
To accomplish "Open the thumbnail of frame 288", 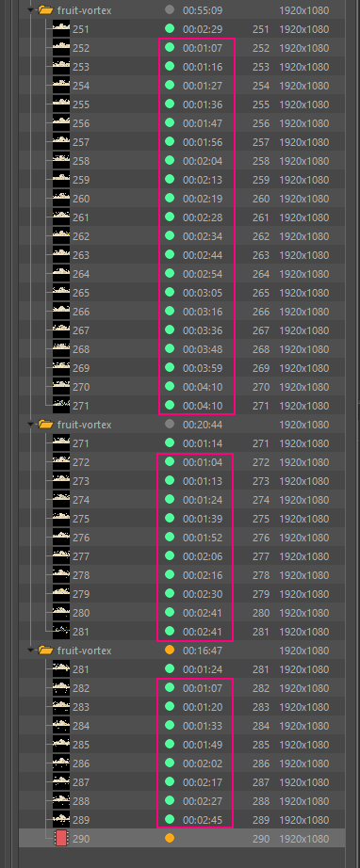I will tap(61, 800).
